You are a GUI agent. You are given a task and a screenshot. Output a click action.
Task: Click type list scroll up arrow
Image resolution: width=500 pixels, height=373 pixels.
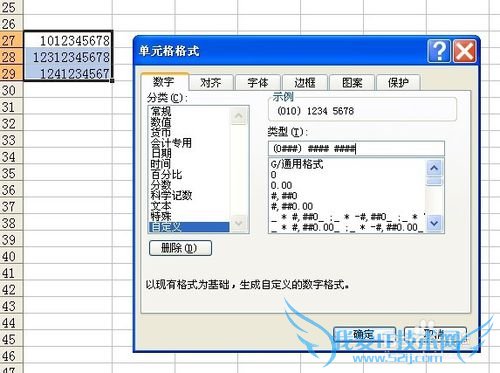coord(434,168)
